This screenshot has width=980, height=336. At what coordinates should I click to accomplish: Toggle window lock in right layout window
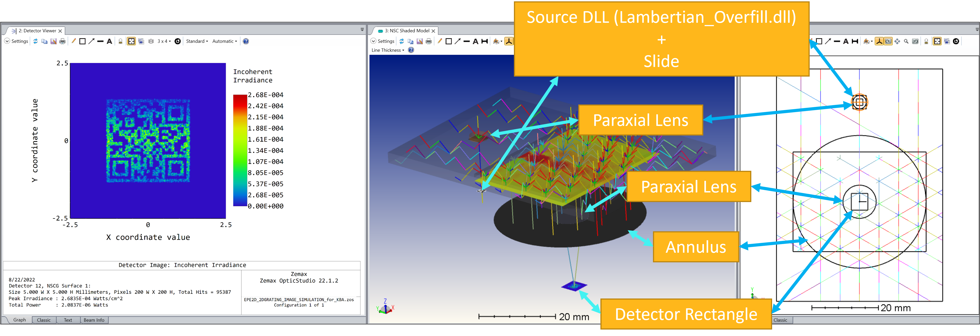926,41
